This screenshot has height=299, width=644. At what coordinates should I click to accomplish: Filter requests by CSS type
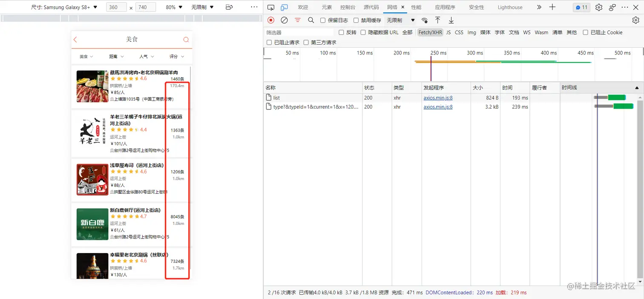(459, 32)
